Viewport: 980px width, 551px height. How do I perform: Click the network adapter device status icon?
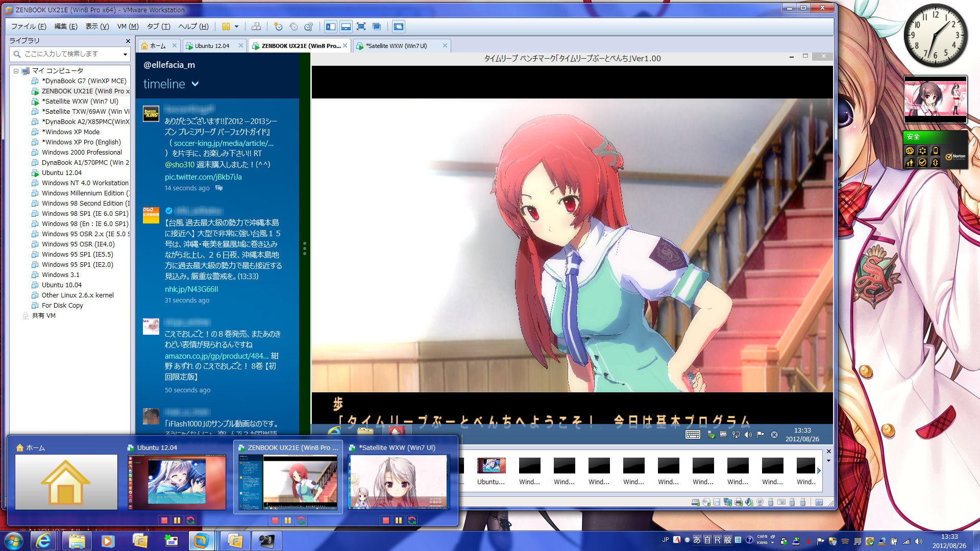pyautogui.click(x=727, y=503)
